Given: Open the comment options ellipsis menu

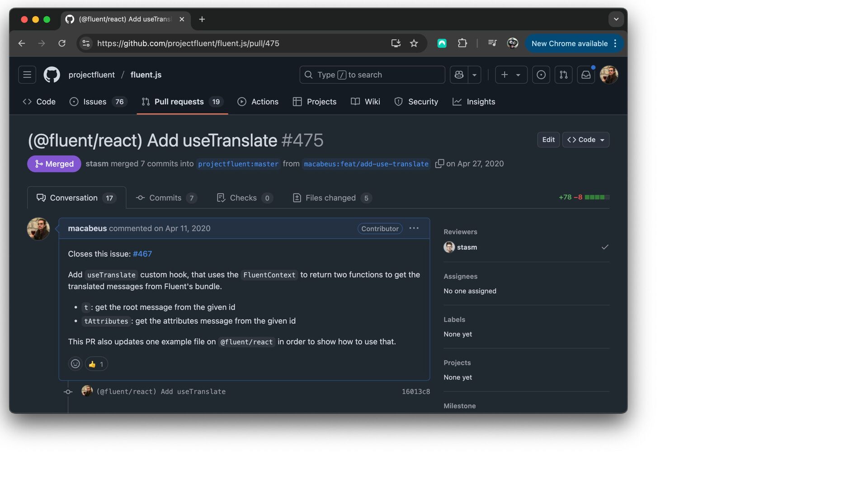Looking at the screenshot, I should (x=414, y=228).
